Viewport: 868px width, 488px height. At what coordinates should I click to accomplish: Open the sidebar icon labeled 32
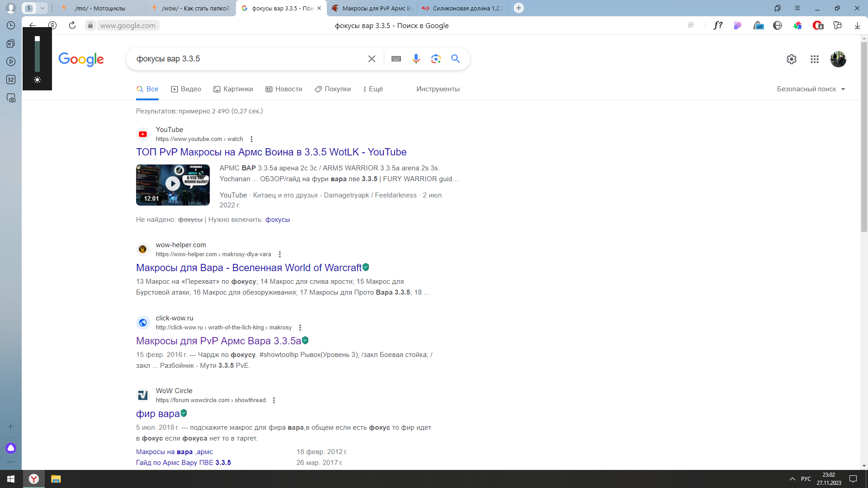pyautogui.click(x=11, y=80)
